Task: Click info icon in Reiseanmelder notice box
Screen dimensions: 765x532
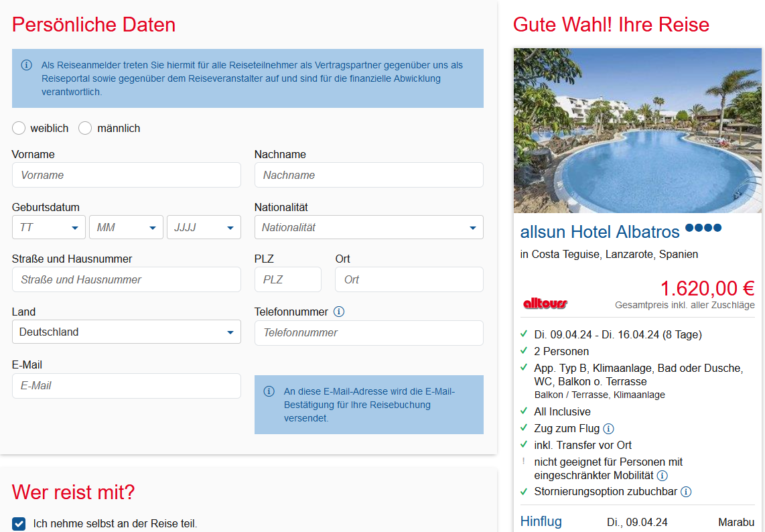Action: [x=27, y=65]
